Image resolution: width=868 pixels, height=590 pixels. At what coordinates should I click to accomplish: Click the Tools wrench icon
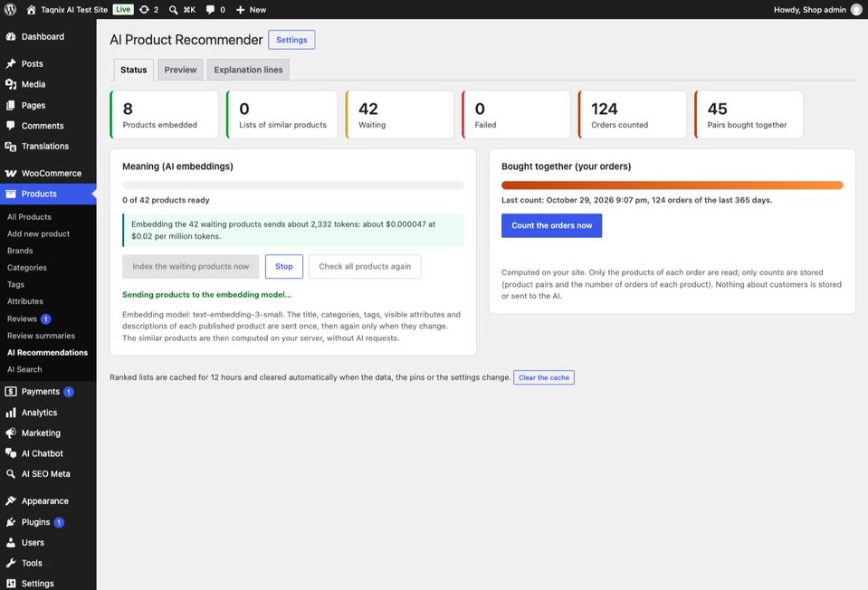(11, 563)
